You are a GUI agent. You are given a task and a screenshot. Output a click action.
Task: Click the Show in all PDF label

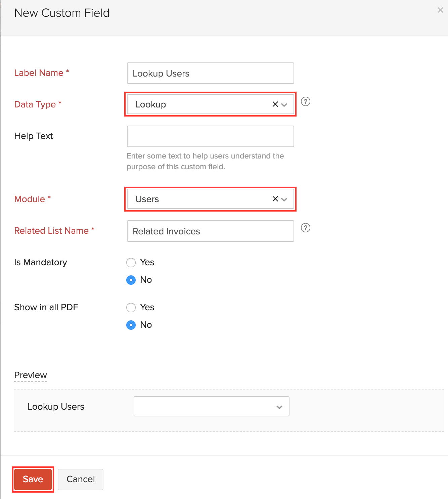tap(46, 307)
